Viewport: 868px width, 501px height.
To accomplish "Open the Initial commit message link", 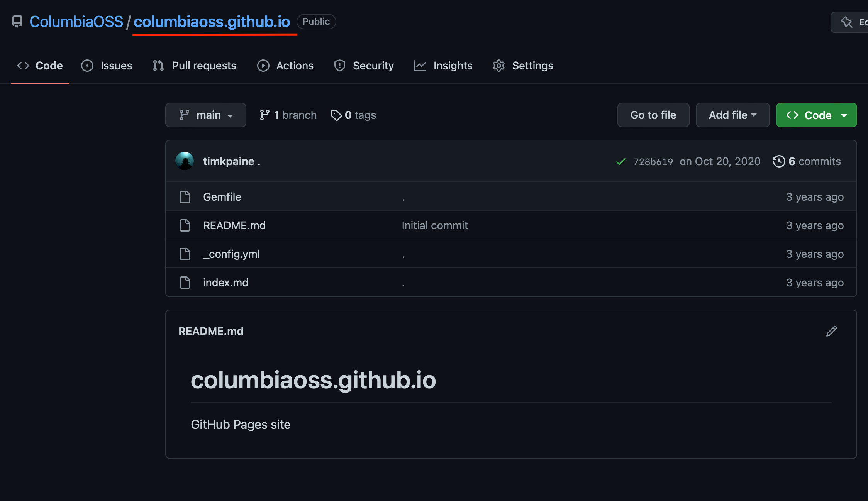I will 435,225.
